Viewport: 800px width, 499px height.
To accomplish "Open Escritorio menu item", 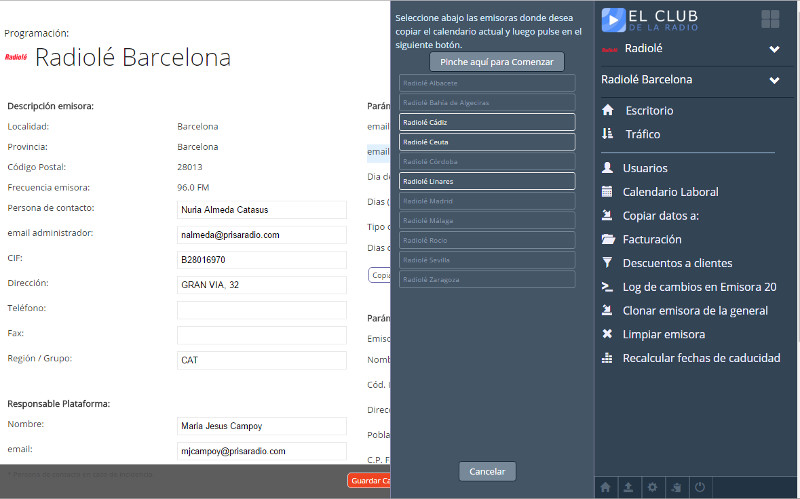I will click(649, 111).
